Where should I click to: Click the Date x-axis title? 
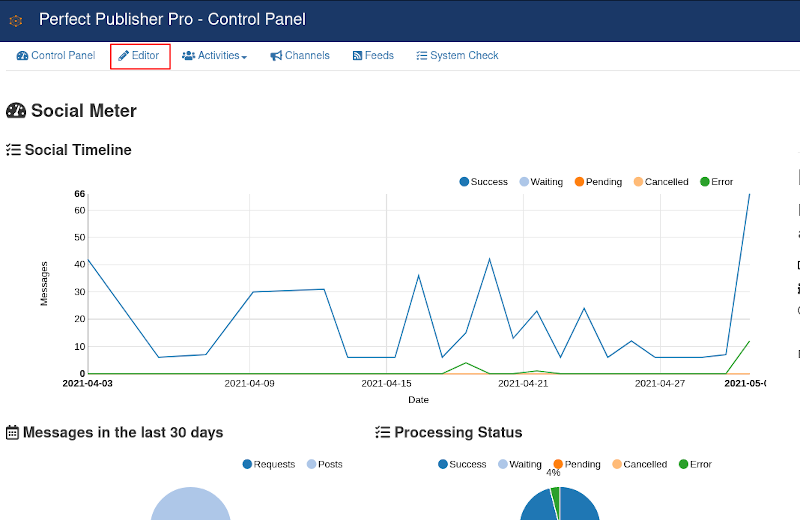point(418,400)
